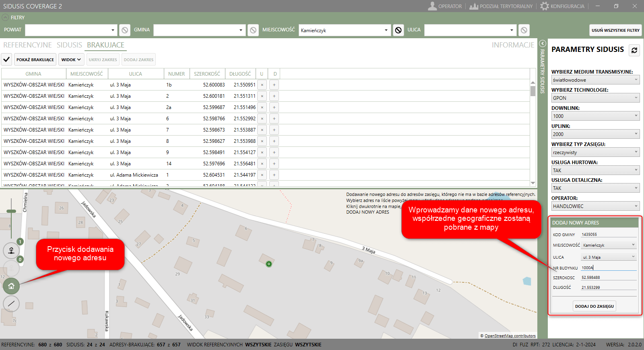This screenshot has width=644, height=350.
Task: Switch to the SIDUSIS tab
Action: pos(69,45)
